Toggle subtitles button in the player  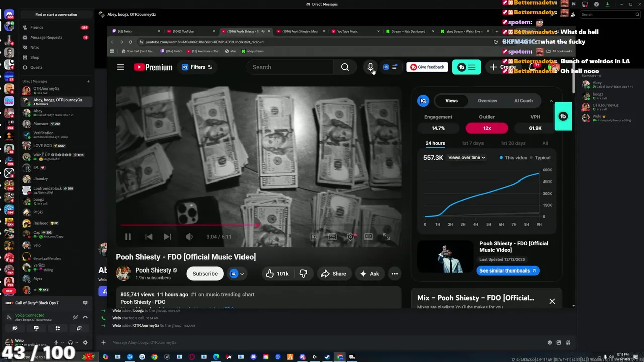(332, 237)
